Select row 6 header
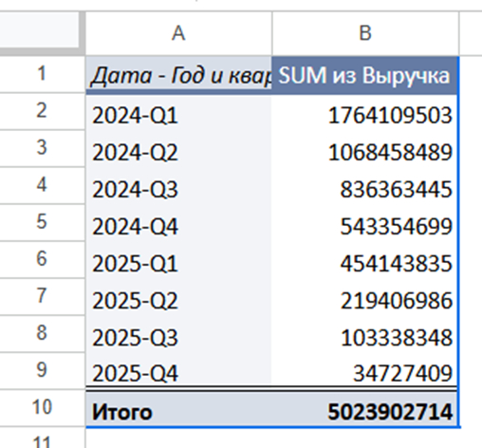 42,259
